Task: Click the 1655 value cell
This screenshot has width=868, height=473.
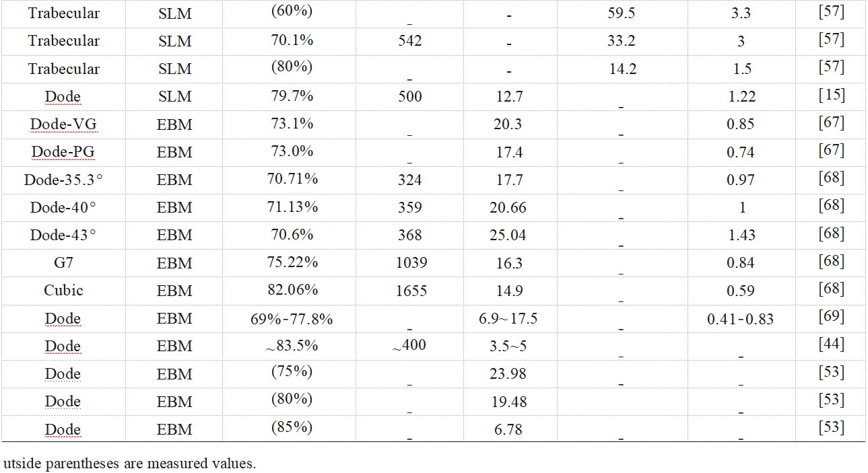Action: tap(409, 291)
